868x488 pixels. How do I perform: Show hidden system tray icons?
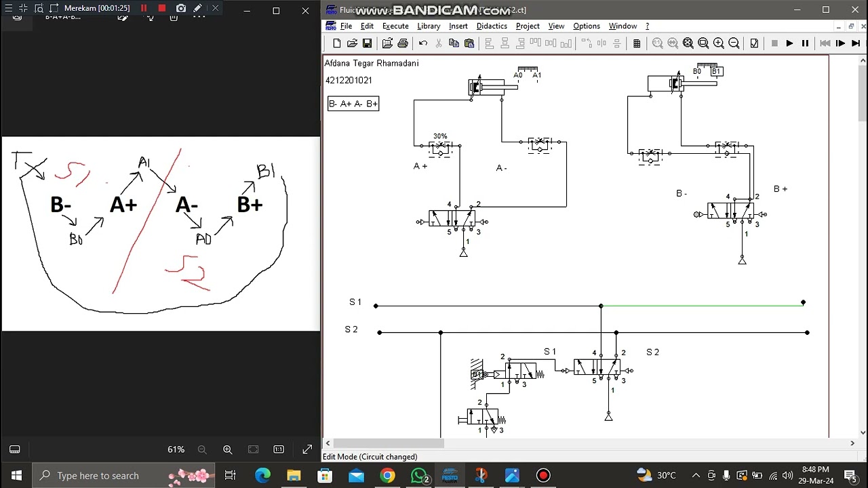pyautogui.click(x=696, y=475)
